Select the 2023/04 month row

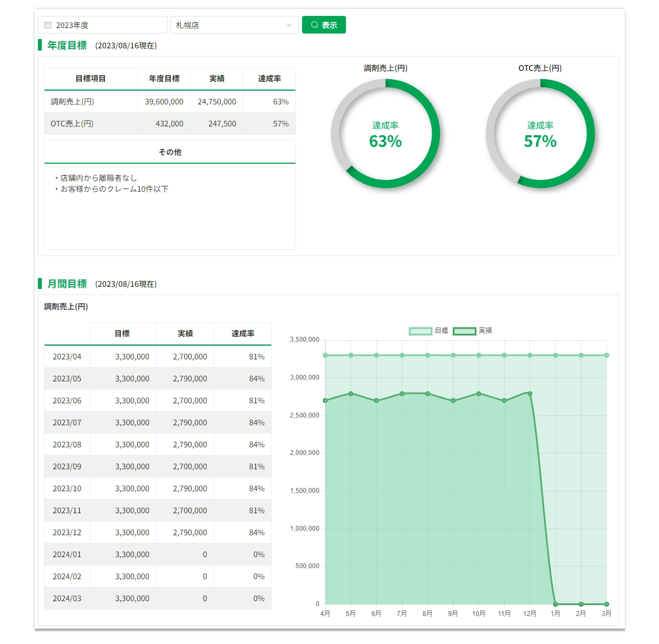pyautogui.click(x=158, y=357)
